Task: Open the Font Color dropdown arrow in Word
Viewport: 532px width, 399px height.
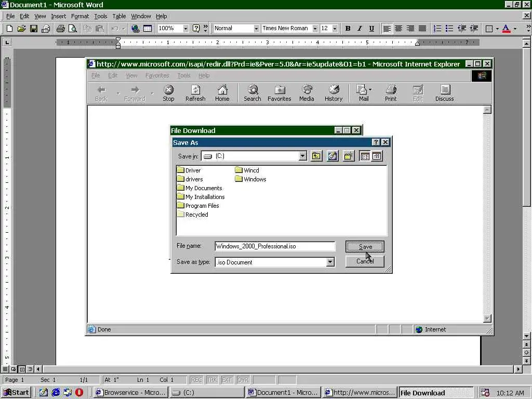Action: tap(515, 29)
